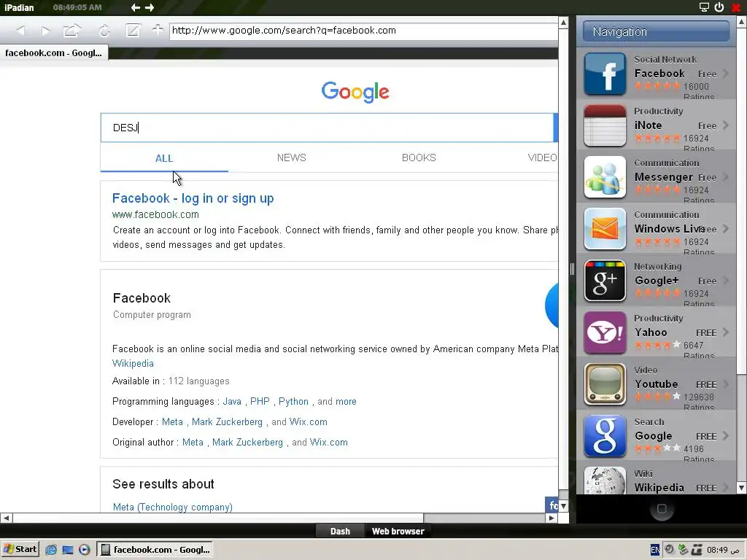Open the iNote app icon
Screen dimensions: 747x560
[x=605, y=125]
